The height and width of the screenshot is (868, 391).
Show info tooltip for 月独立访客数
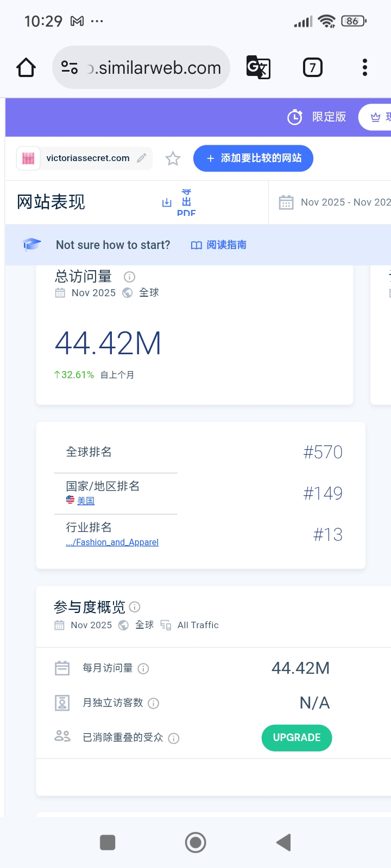coord(154,704)
